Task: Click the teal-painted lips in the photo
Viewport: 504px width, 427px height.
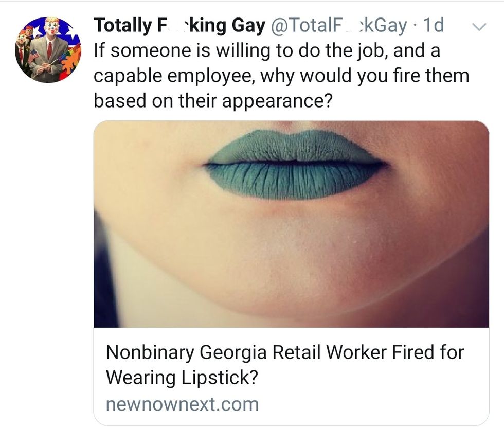Action: [x=295, y=165]
